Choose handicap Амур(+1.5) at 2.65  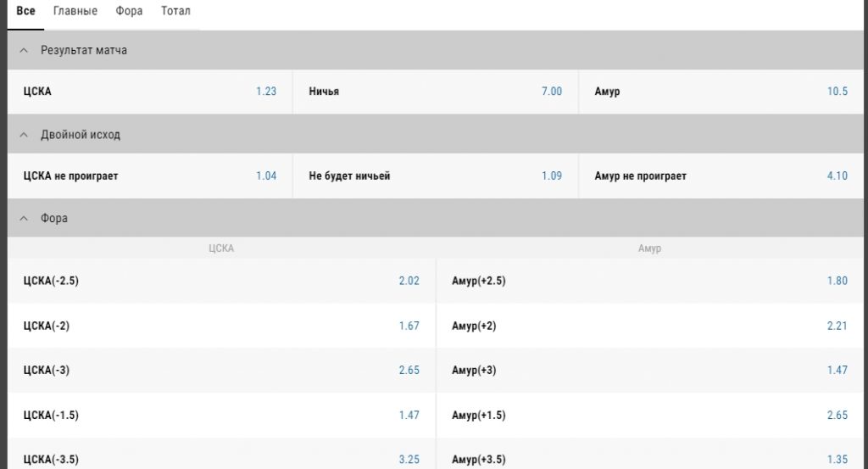pos(650,415)
